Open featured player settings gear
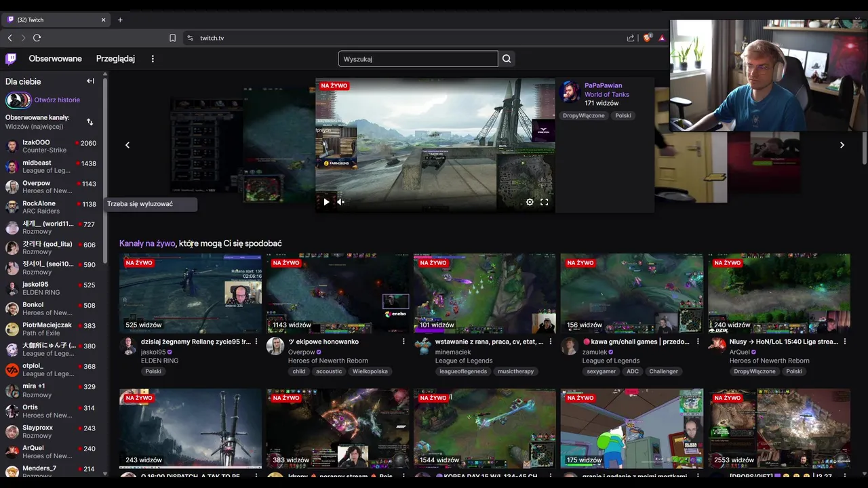This screenshot has width=868, height=488. pyautogui.click(x=530, y=202)
